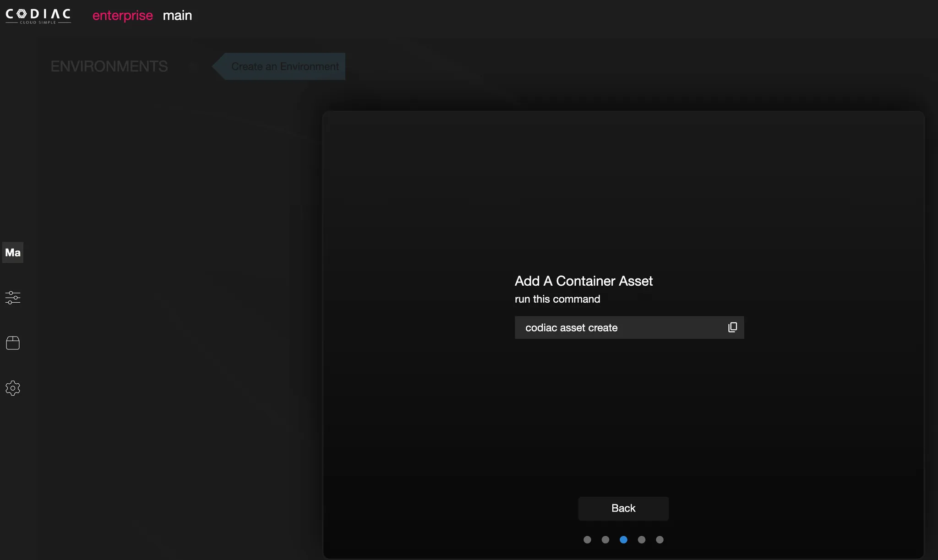The image size is (938, 560).
Task: Jump to the fourth wizard step dot
Action: click(642, 540)
